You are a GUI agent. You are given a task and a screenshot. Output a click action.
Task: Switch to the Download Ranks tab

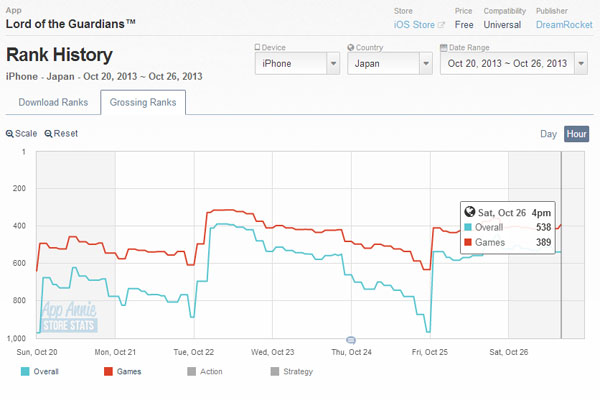coord(53,103)
